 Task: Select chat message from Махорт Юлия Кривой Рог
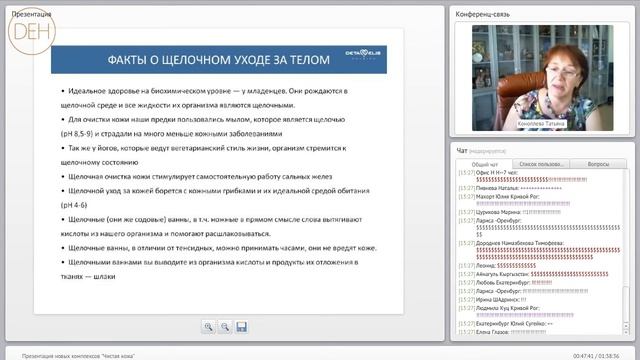coord(514,200)
